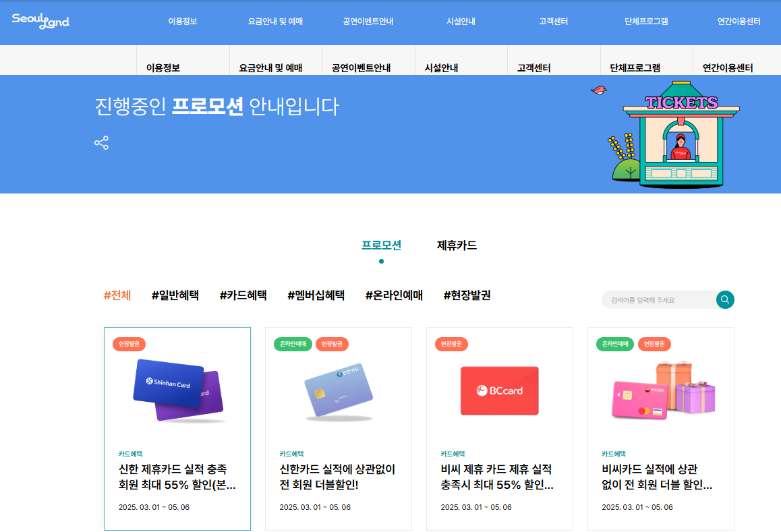Open 이용정보 in the blue top menu
This screenshot has height=532, width=781.
click(183, 22)
